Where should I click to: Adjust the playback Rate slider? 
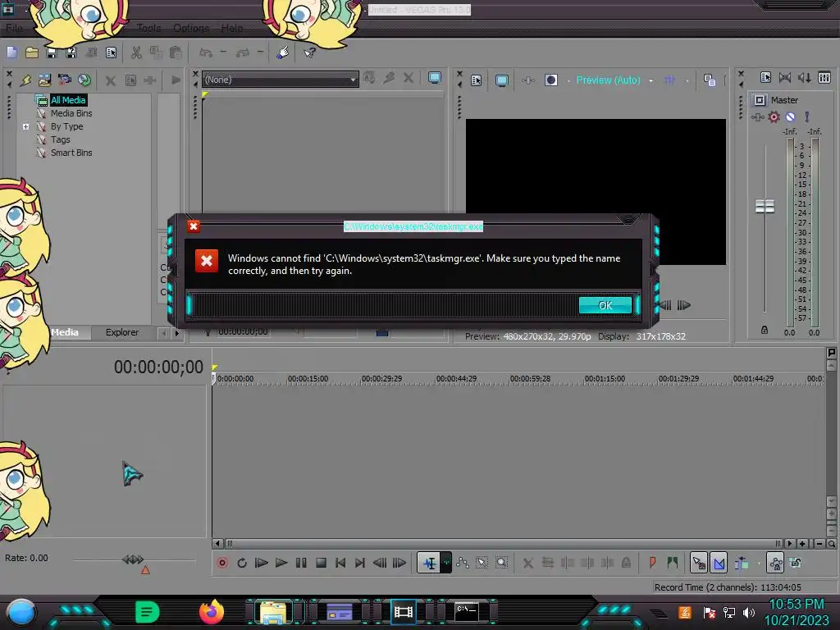pyautogui.click(x=133, y=559)
